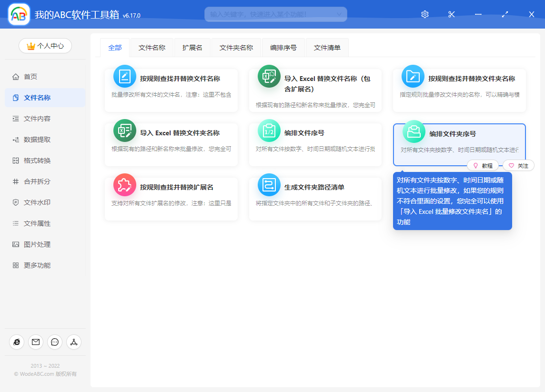545x392 pixels.
Task: Go to 文件水印 in the sidebar
Action: (x=37, y=202)
